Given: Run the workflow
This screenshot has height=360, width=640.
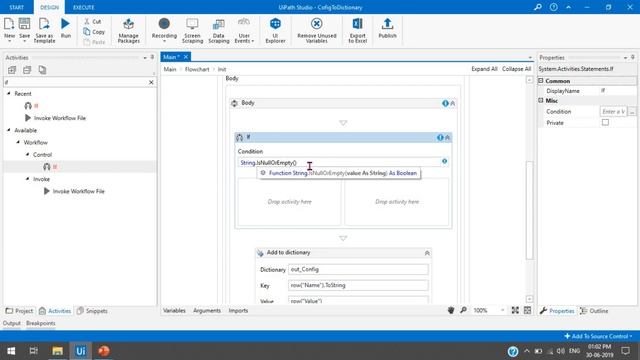Looking at the screenshot, I should [x=65, y=28].
